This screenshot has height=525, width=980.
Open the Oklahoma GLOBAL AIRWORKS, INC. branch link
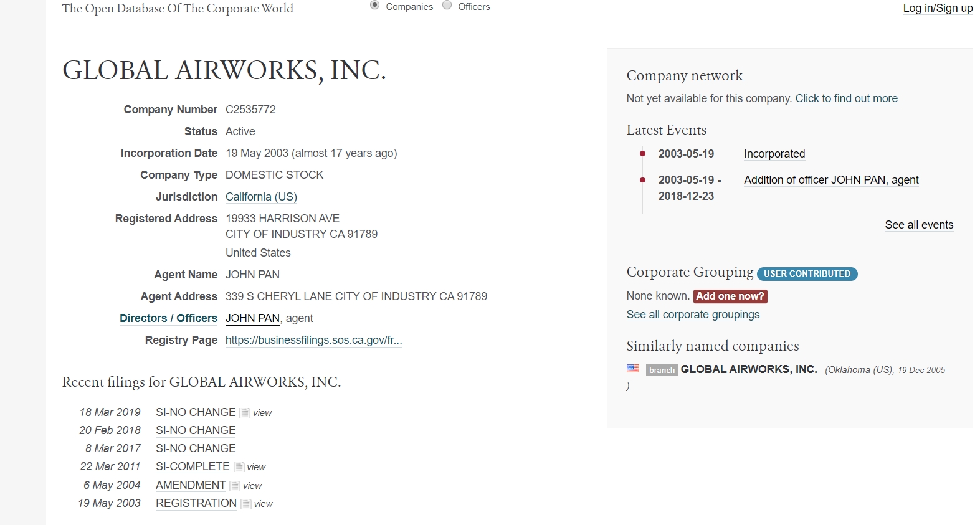[748, 369]
